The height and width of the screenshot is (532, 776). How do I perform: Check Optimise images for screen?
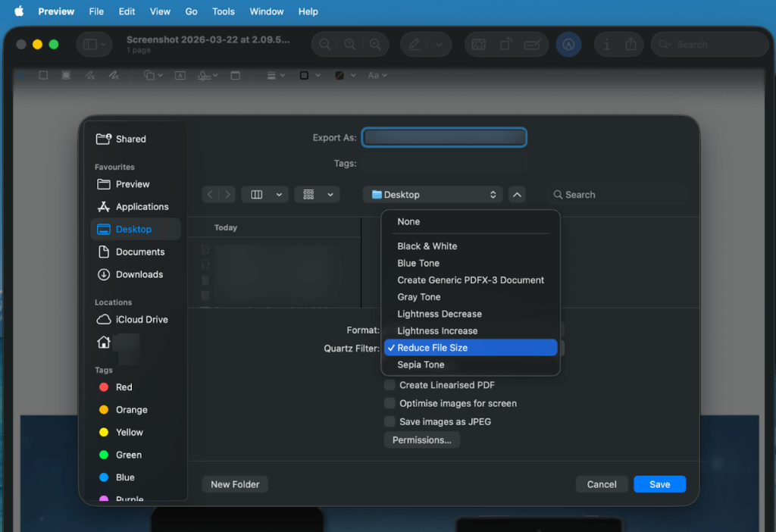[389, 403]
